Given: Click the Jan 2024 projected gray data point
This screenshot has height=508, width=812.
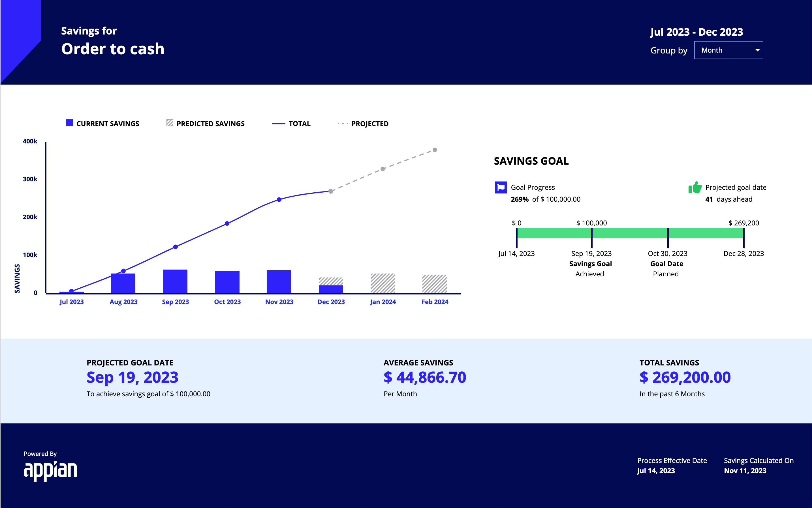Looking at the screenshot, I should [383, 169].
